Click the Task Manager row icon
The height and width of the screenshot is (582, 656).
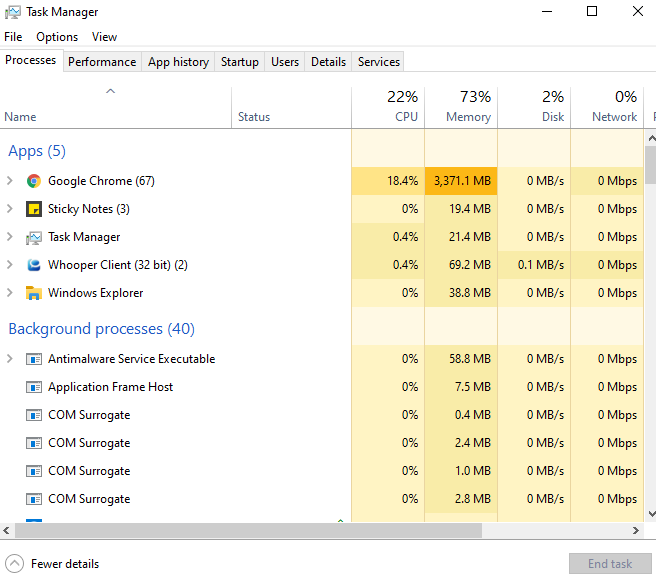(33, 237)
